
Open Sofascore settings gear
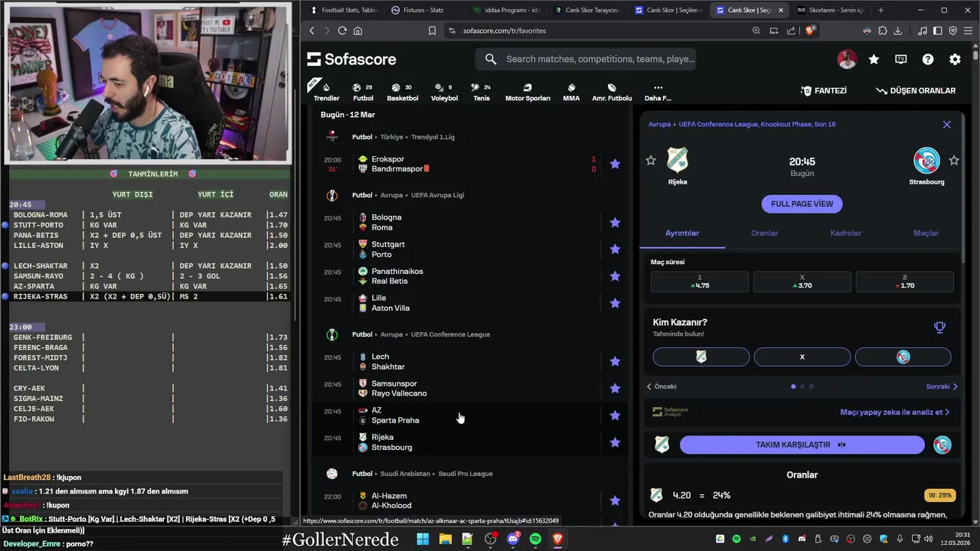point(955,59)
